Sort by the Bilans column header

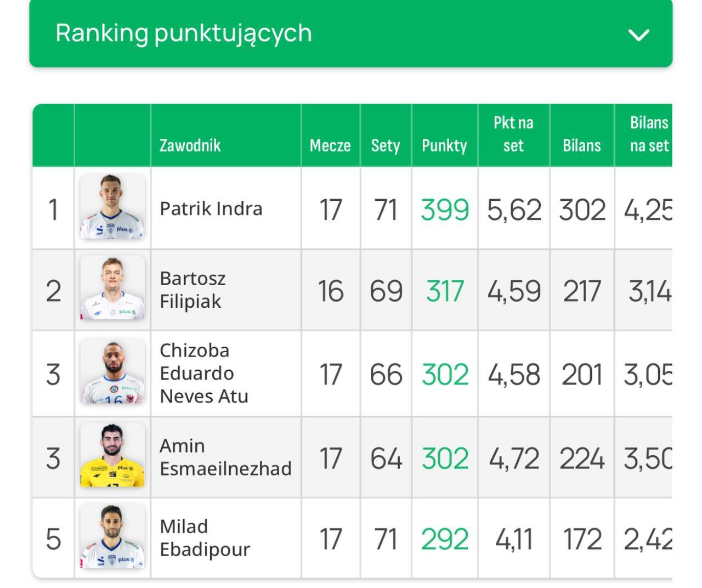tap(582, 145)
